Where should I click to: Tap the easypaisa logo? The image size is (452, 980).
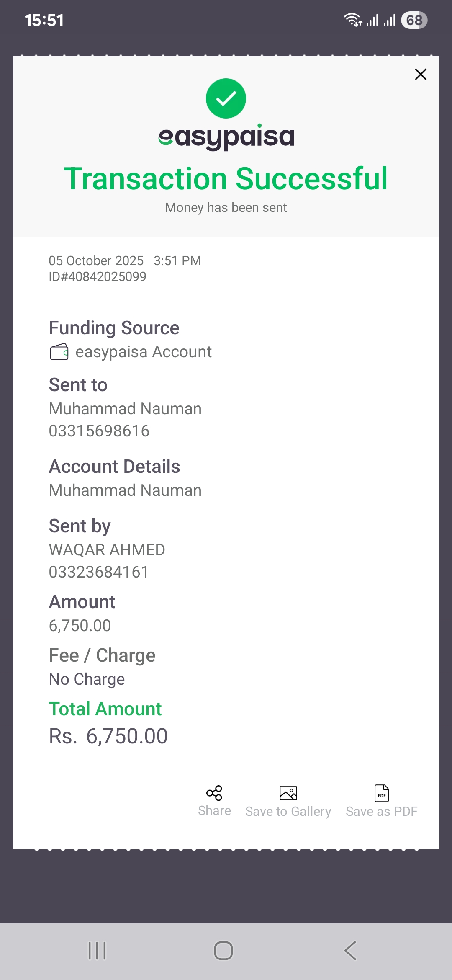[226, 137]
